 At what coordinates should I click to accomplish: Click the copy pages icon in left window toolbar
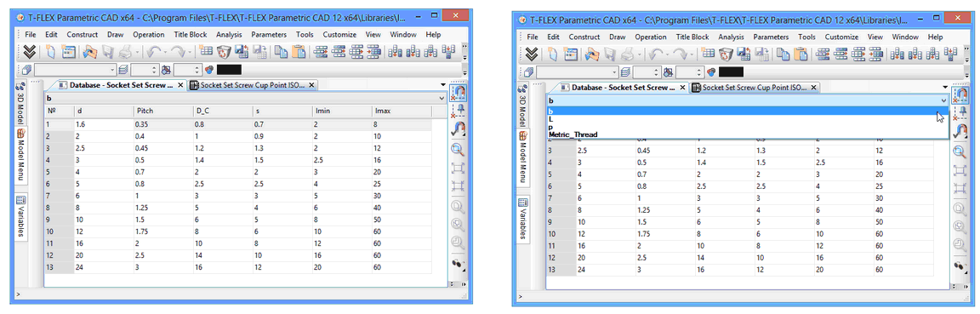point(282,52)
